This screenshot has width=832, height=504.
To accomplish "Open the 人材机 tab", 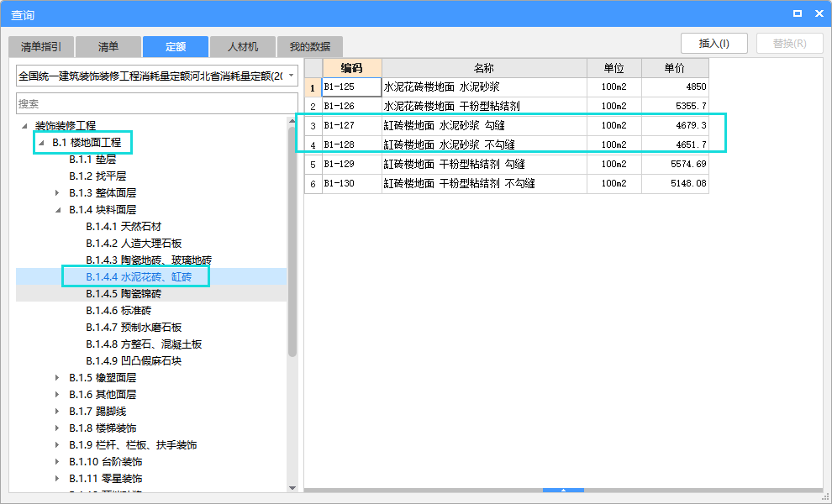I will click(242, 46).
